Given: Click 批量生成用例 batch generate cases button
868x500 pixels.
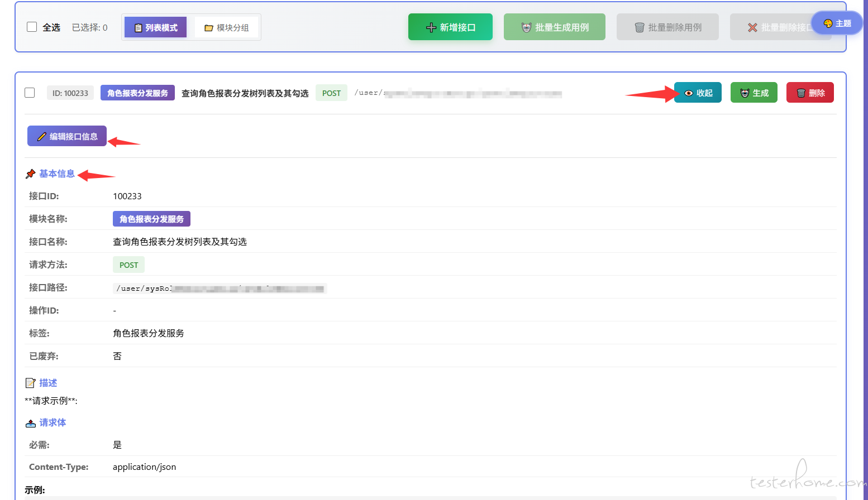Looking at the screenshot, I should 554,27.
